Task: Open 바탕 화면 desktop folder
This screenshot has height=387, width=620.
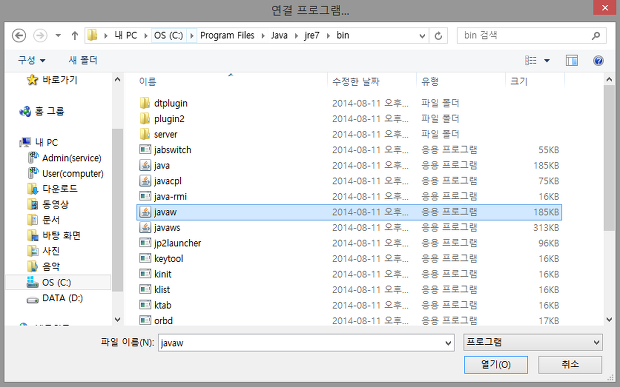Action: [54, 236]
